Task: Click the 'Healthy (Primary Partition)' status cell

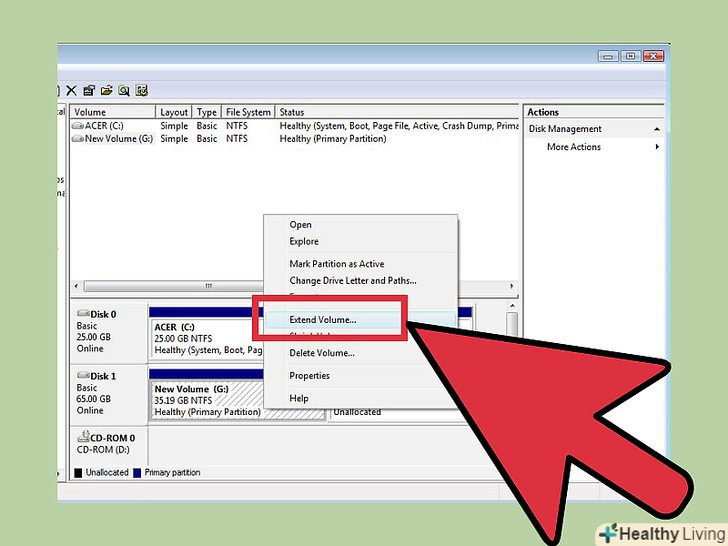Action: pyautogui.click(x=333, y=138)
